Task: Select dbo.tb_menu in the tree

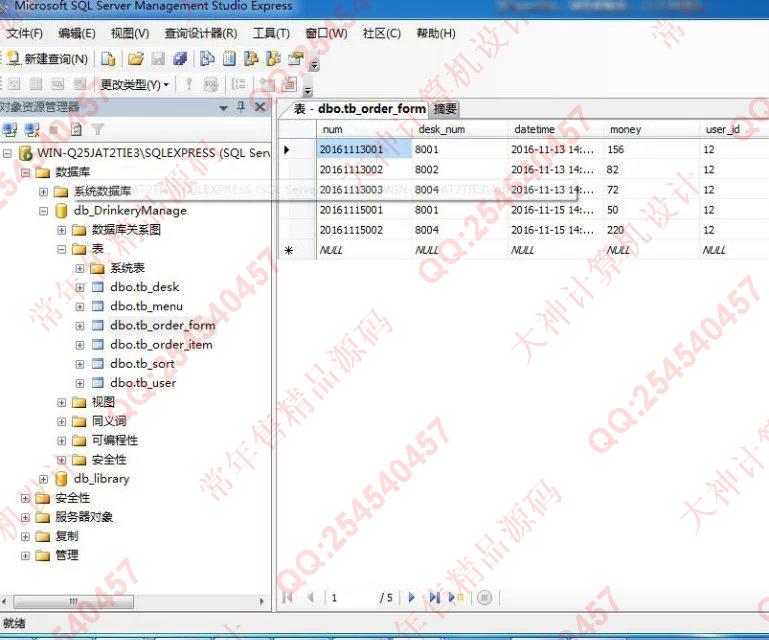Action: click(146, 307)
